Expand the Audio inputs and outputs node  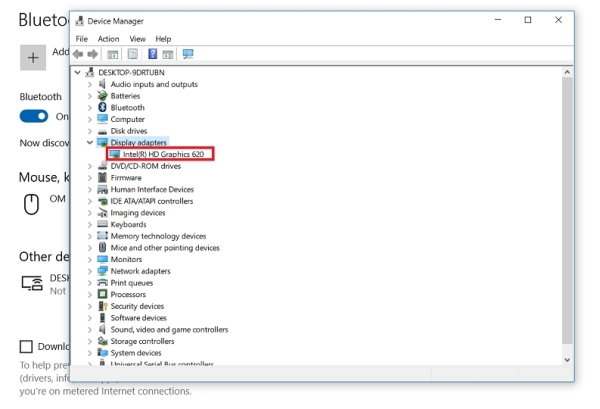[90, 84]
